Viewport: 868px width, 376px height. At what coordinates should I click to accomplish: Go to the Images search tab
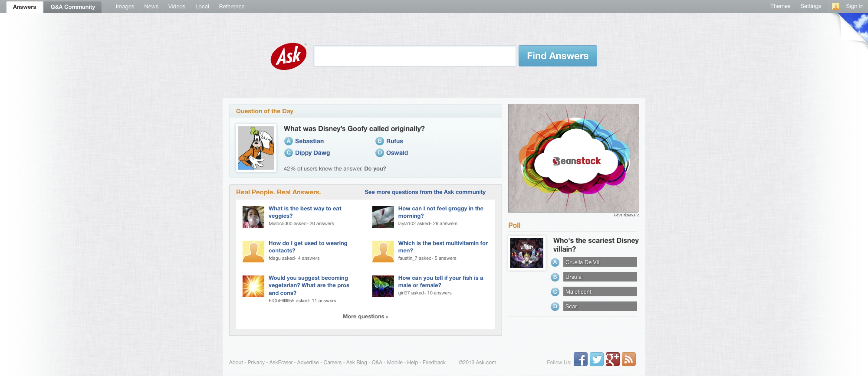point(125,6)
